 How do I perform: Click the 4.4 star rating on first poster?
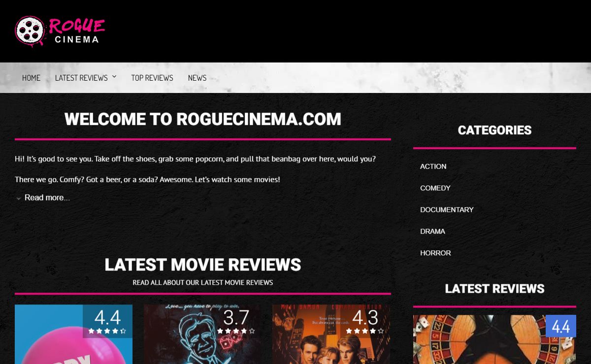click(107, 331)
